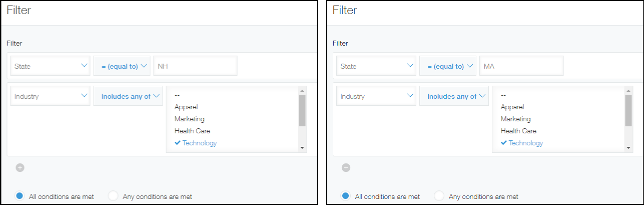Add a condition in the MA filter panel
Screen dimensions: 644x205
[x=346, y=168]
